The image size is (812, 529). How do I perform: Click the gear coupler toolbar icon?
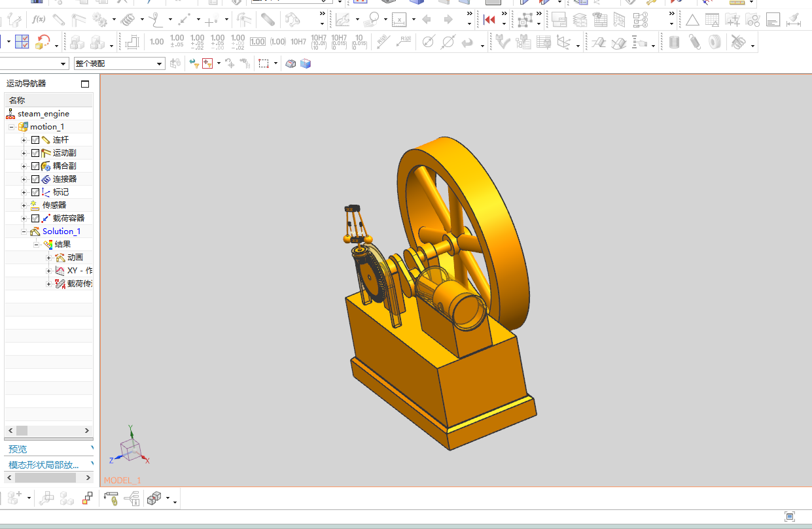99,20
